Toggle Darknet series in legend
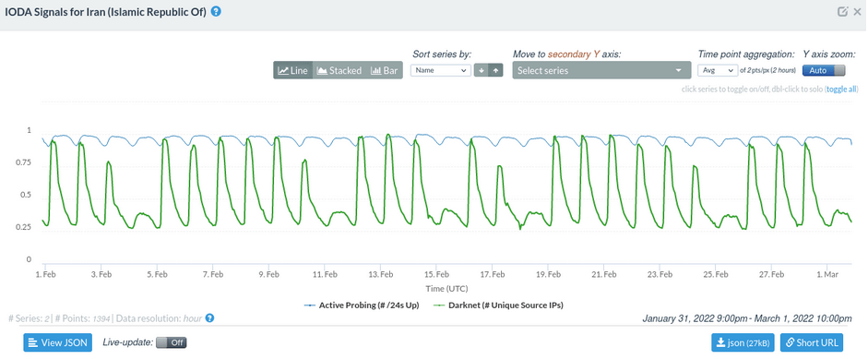Viewport: 868px width, 359px height. (x=499, y=305)
